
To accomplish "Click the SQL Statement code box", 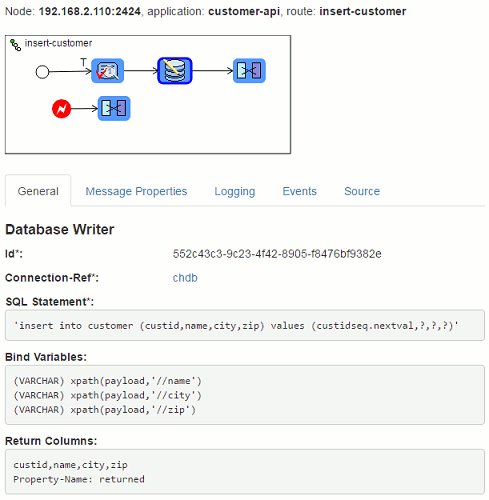I will (245, 325).
